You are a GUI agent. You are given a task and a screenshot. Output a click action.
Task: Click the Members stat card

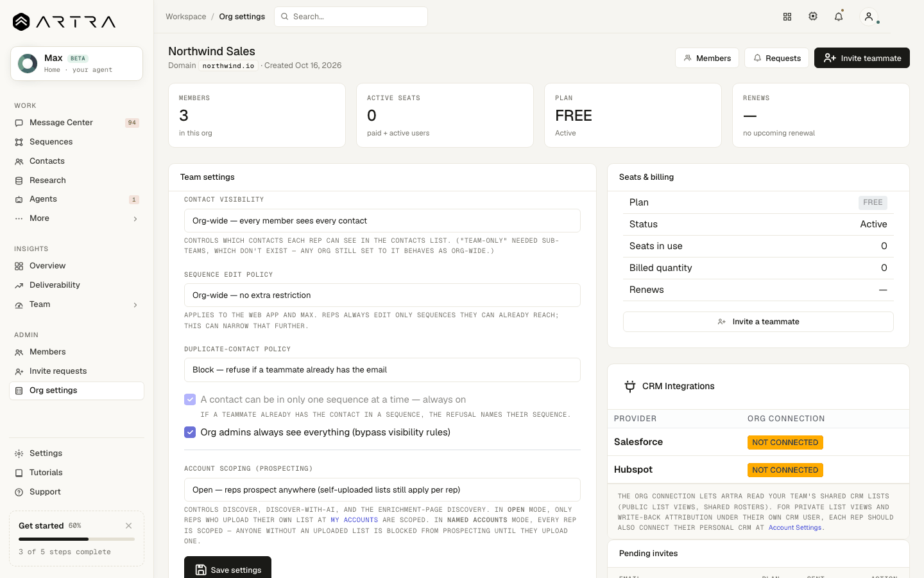[x=257, y=116]
